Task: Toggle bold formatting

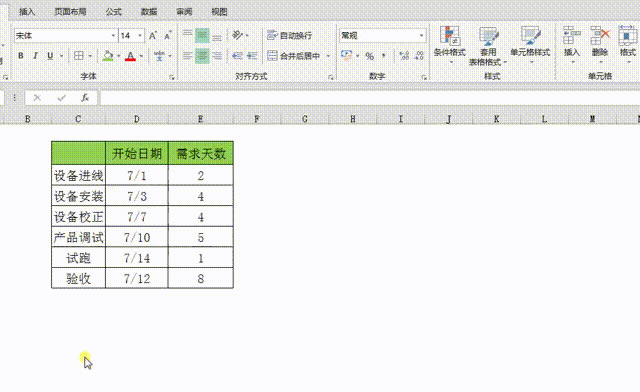Action: (x=20, y=56)
